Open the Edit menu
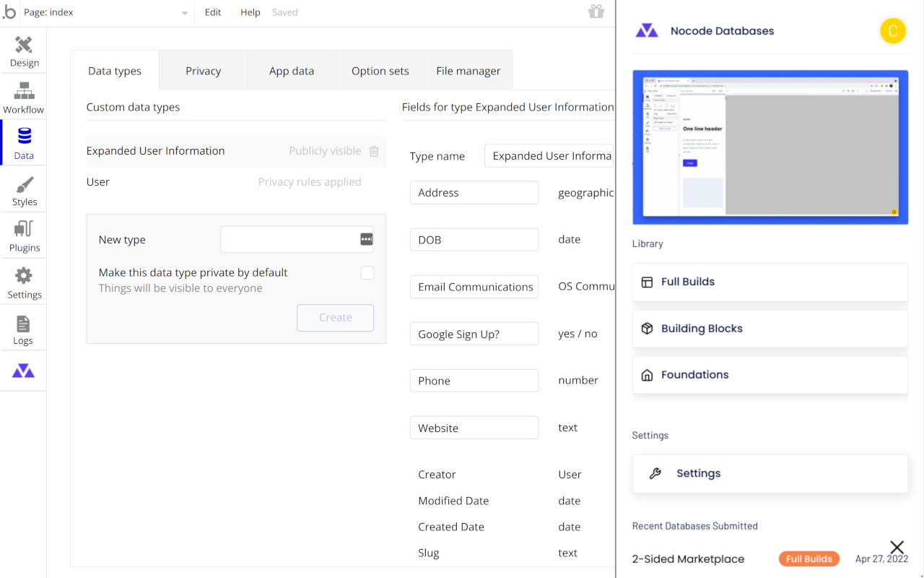924x578 pixels. [212, 12]
